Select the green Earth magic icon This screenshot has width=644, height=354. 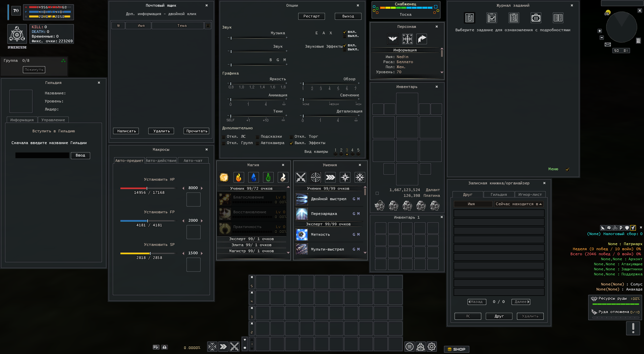tap(268, 177)
